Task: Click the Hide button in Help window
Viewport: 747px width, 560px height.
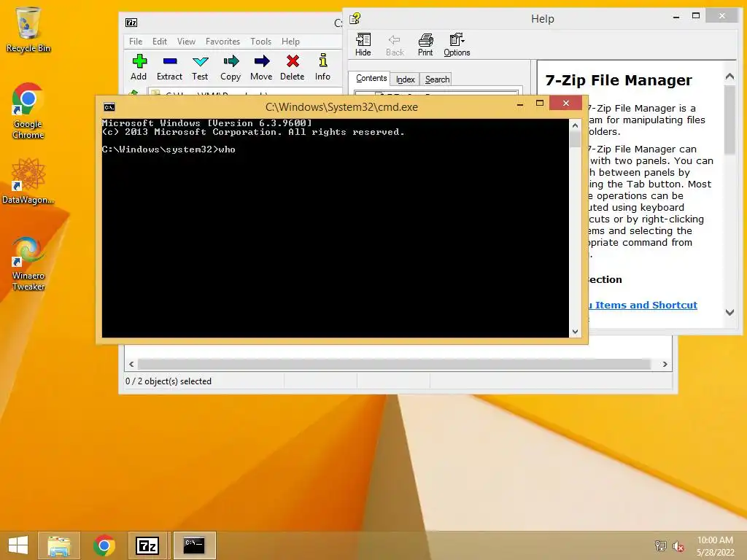Action: (x=363, y=44)
